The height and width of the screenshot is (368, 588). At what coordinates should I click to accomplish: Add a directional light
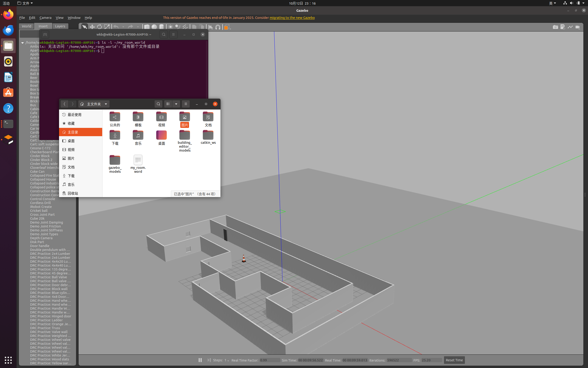point(185,27)
